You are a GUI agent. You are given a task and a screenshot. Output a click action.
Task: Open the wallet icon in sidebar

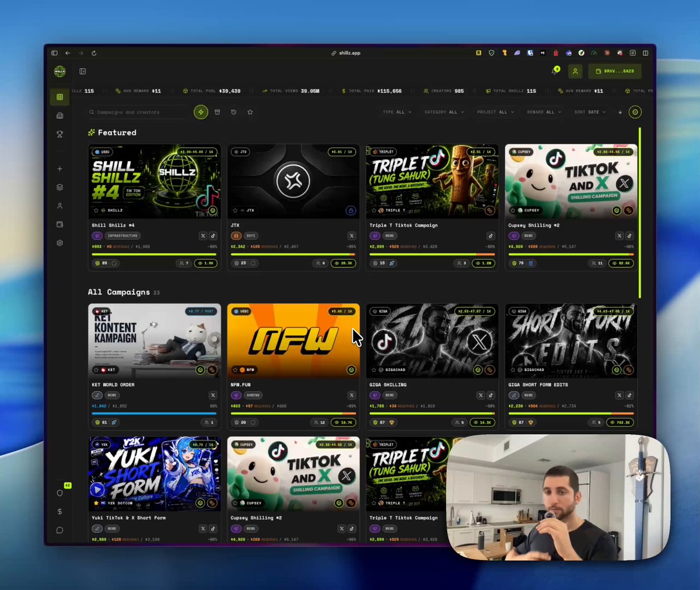coord(60,224)
